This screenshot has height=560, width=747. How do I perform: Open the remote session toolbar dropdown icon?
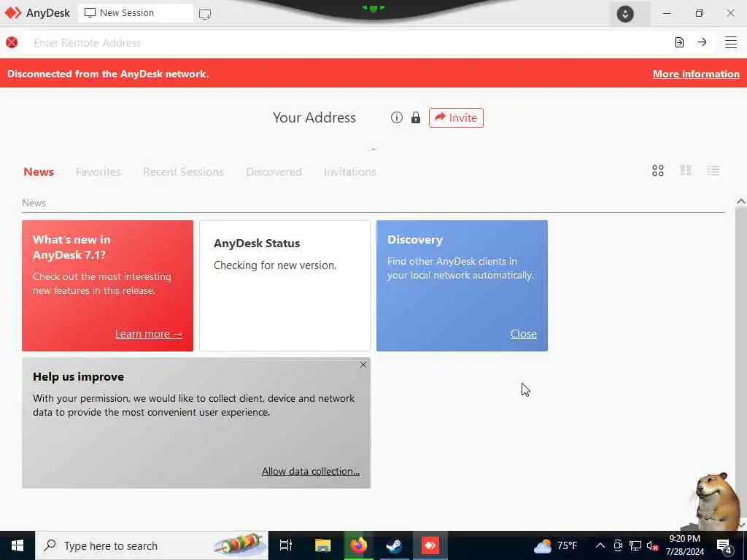click(x=625, y=14)
